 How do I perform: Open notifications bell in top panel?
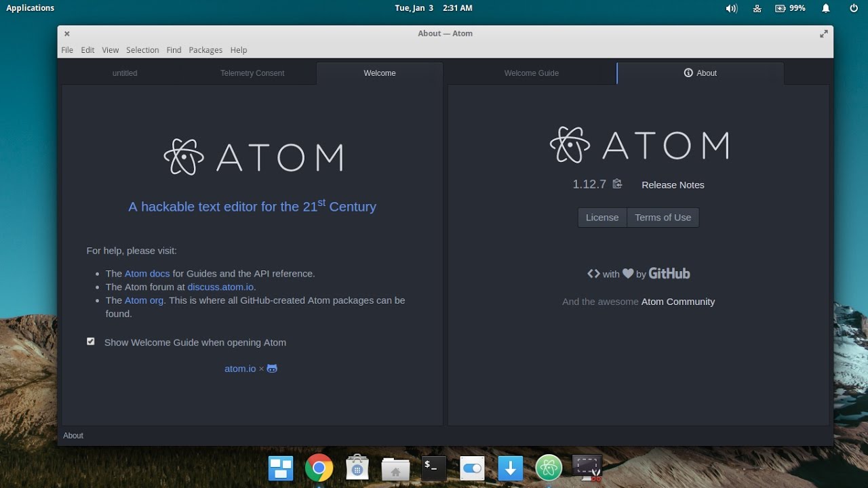click(x=826, y=8)
